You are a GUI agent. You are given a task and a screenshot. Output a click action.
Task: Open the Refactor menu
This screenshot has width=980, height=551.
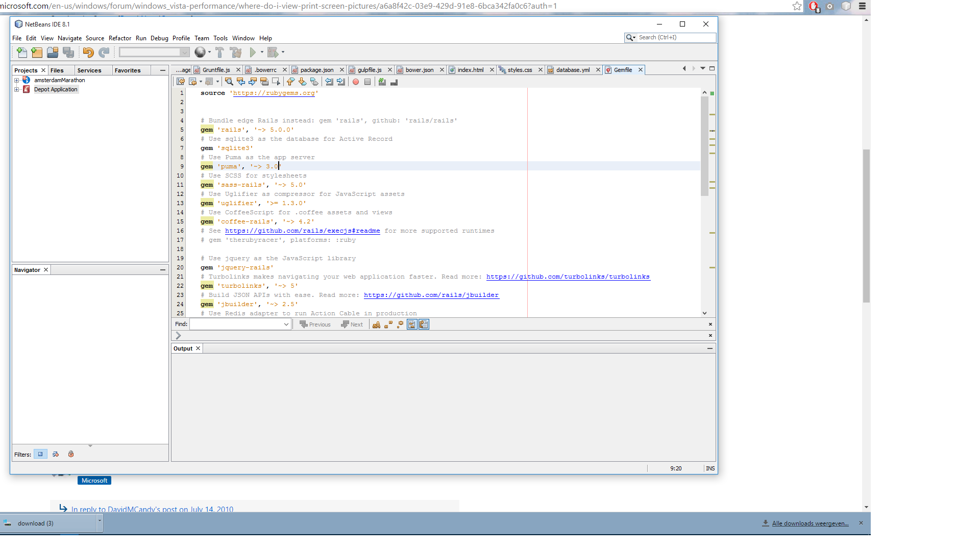coord(119,38)
